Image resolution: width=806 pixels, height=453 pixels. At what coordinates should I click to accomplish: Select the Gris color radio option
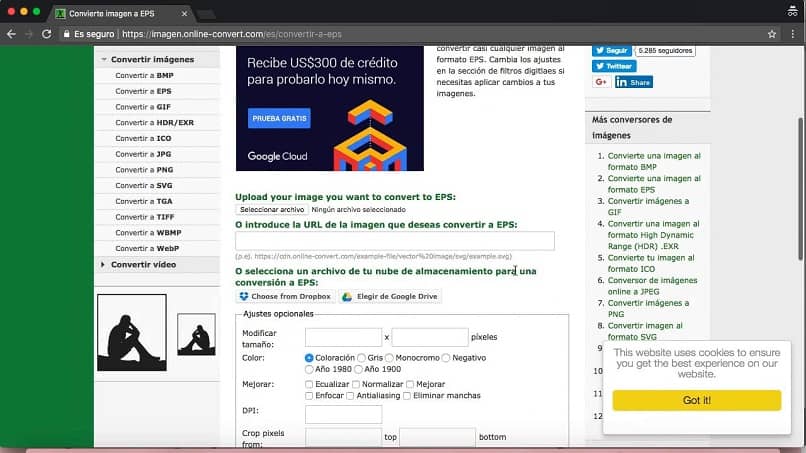(x=361, y=357)
